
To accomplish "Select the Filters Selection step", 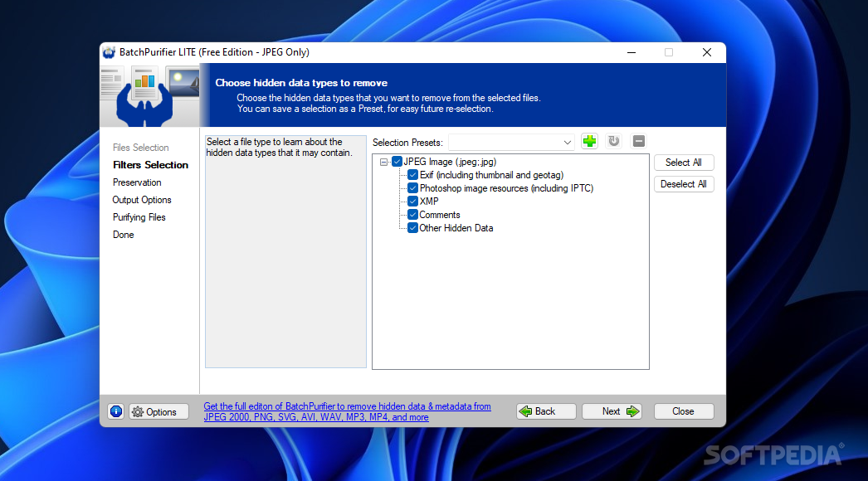I will 150,165.
